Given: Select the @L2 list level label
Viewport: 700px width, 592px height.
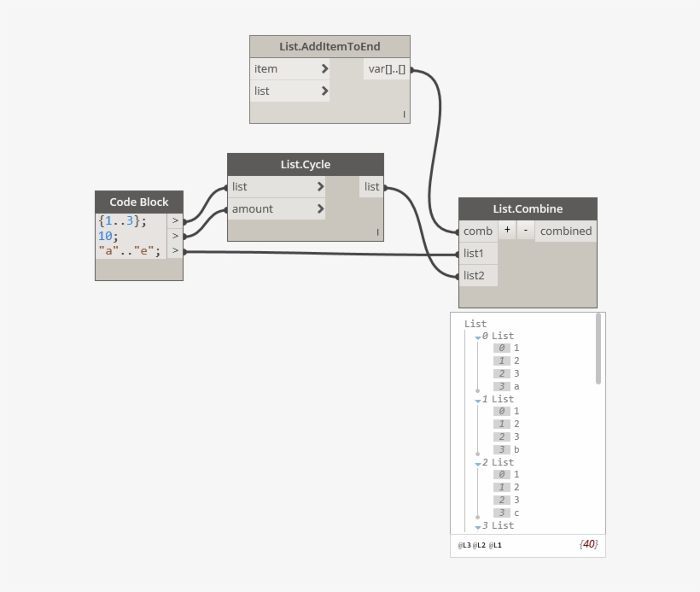Looking at the screenshot, I should [480, 545].
